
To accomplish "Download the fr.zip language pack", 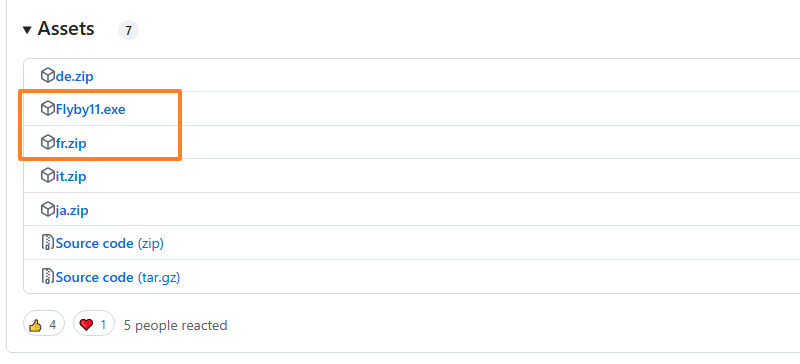I will click(x=71, y=143).
